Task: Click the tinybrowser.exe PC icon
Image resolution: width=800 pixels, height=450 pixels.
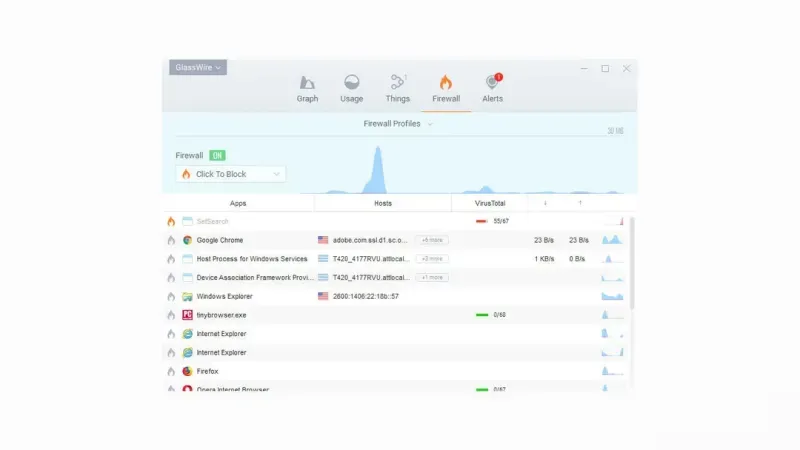Action: pos(187,315)
